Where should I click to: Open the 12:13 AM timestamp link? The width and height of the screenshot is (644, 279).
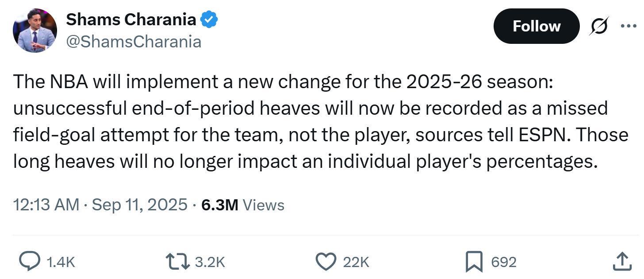point(46,205)
